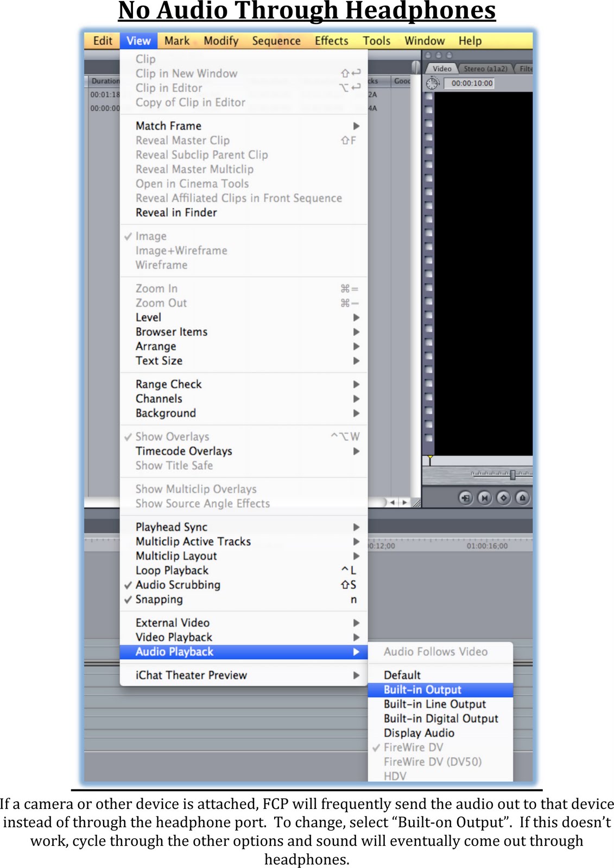Image resolution: width=614 pixels, height=868 pixels.
Task: Click the dimmed HDV output item
Action: 440,776
